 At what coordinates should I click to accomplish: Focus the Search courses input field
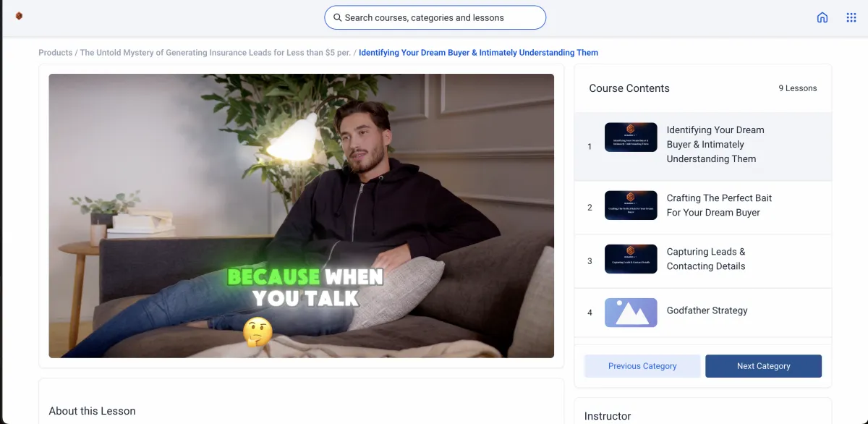[x=435, y=17]
